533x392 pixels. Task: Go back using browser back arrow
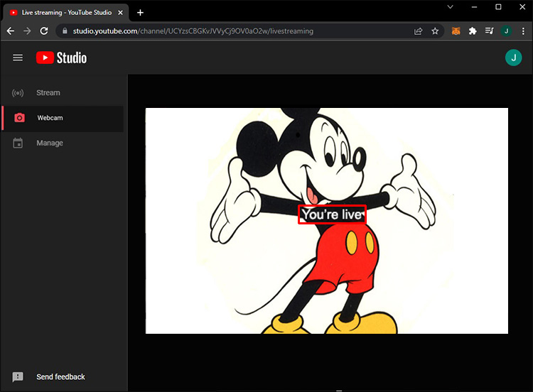tap(11, 31)
